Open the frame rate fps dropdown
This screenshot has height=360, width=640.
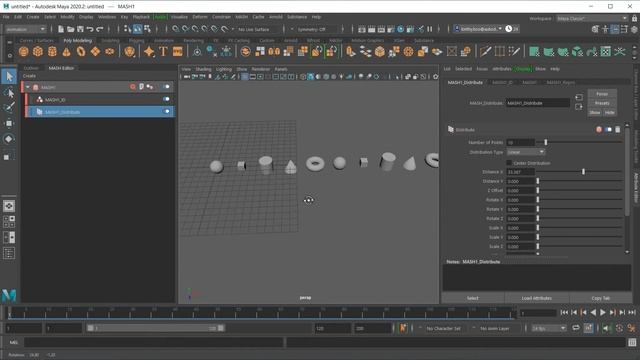[549, 328]
